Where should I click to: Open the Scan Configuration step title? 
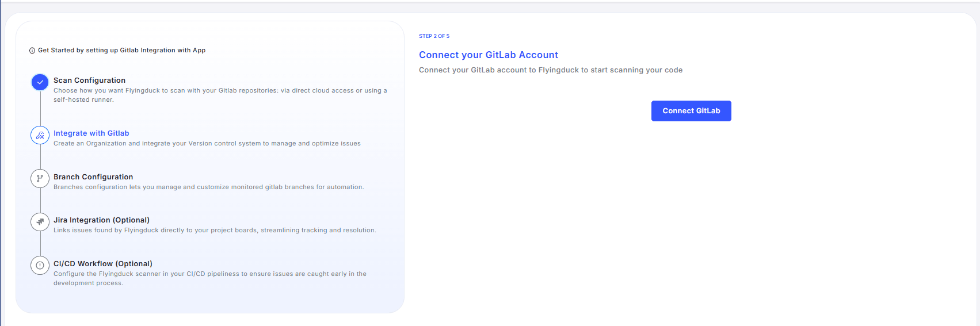pos(89,80)
